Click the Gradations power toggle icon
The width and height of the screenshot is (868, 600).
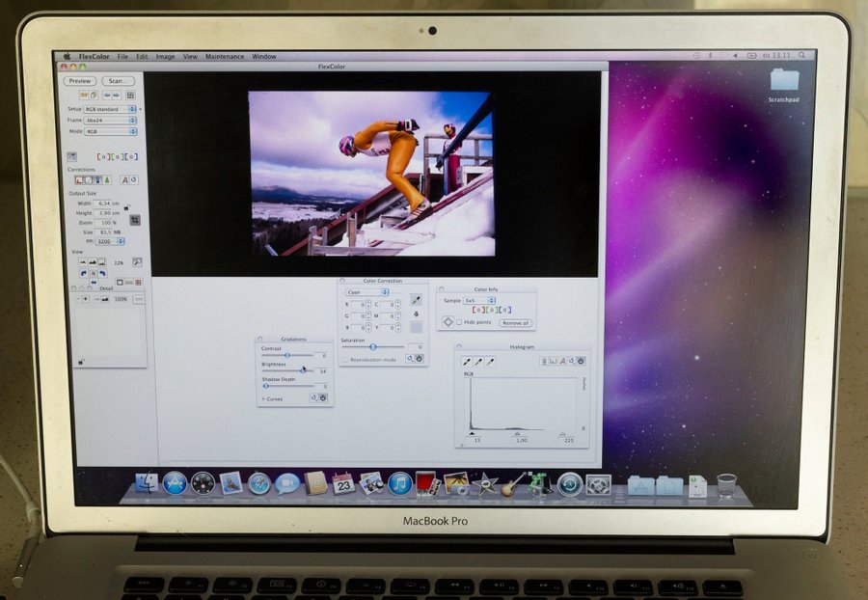point(323,397)
